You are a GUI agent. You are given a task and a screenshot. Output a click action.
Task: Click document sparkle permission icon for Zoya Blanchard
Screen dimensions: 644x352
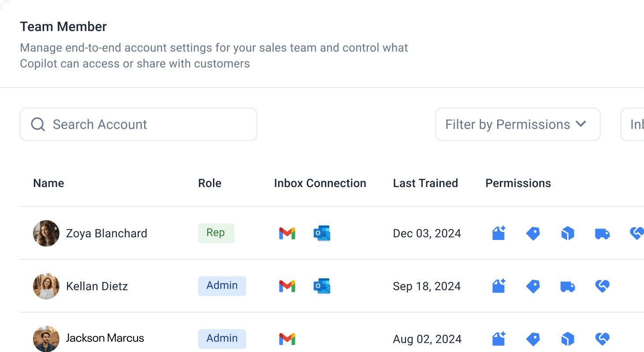point(499,233)
